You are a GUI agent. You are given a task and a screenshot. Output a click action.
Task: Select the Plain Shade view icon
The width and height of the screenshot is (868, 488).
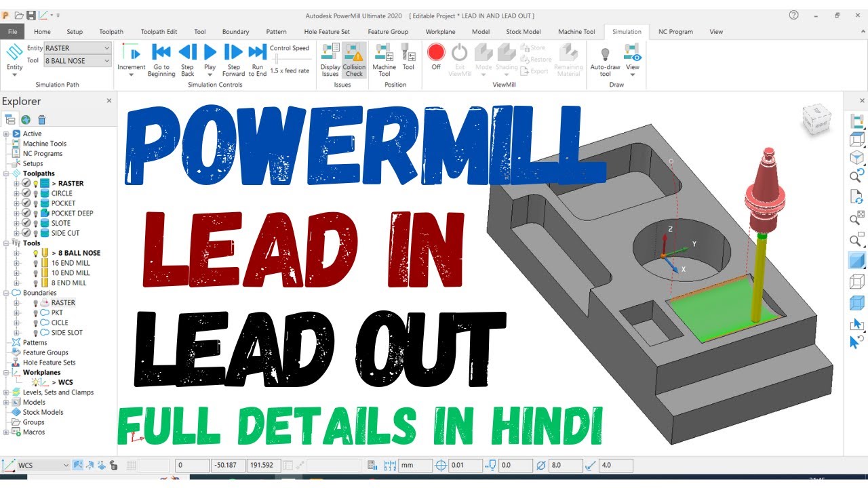(857, 260)
